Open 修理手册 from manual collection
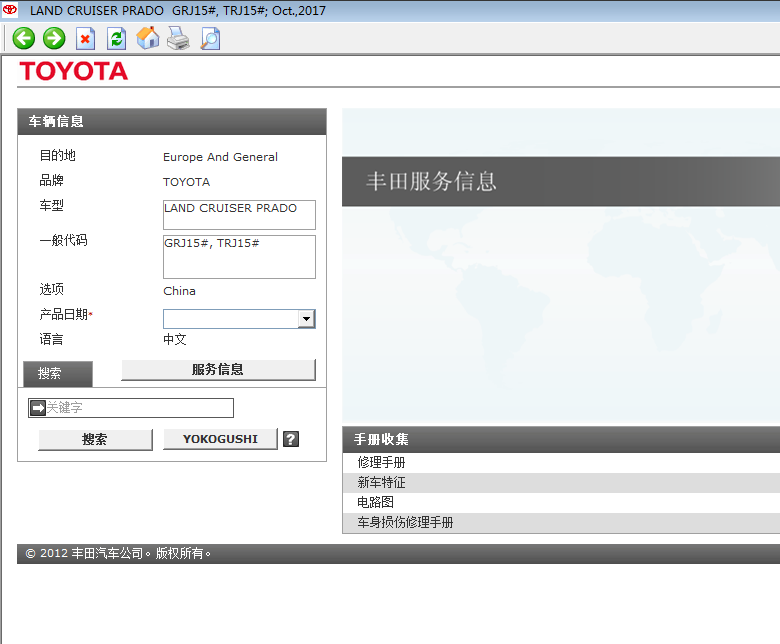 click(381, 462)
